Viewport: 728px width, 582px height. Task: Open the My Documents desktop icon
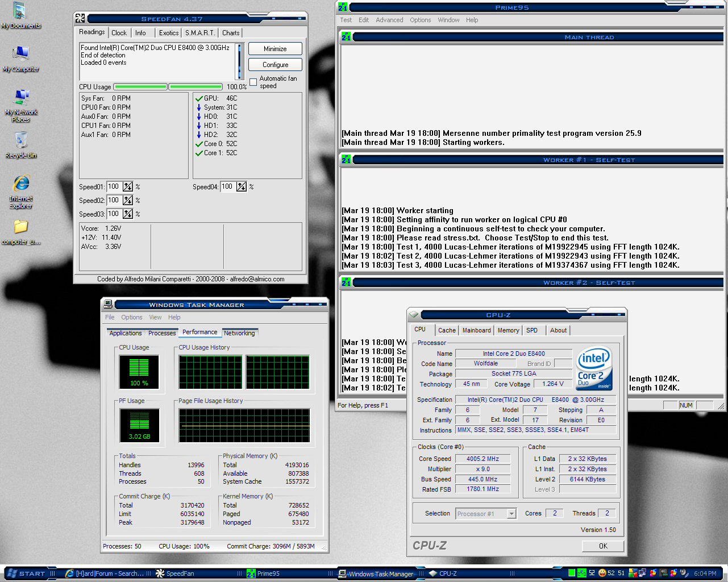[x=20, y=15]
